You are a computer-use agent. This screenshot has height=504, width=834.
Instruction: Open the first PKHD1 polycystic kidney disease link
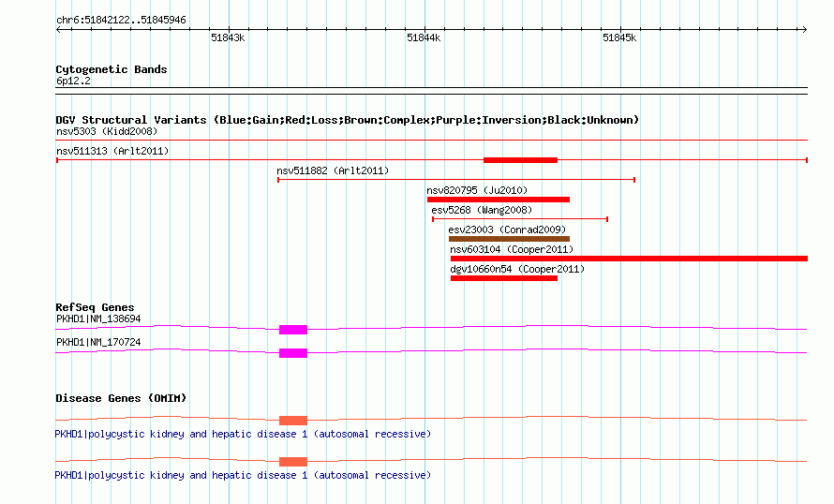tap(243, 434)
